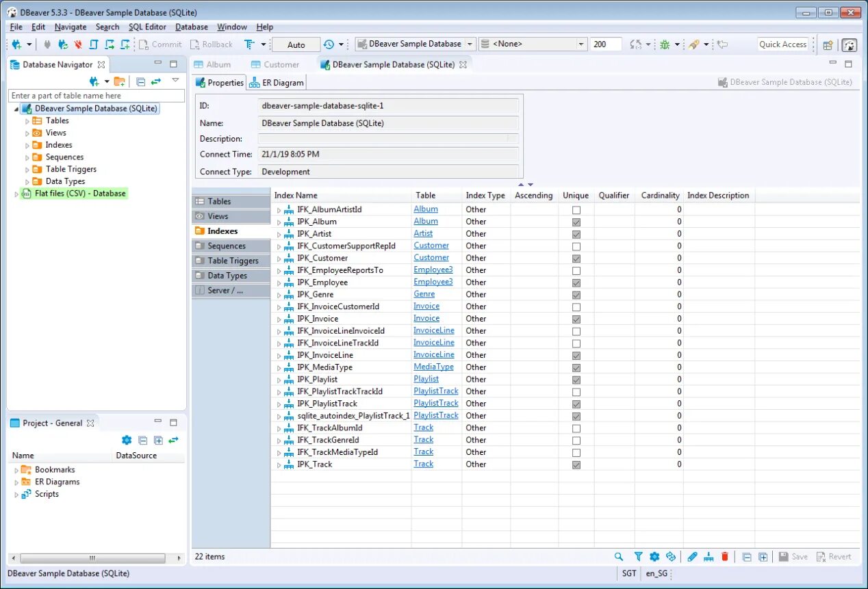Click the red delete trash icon
Image resolution: width=868 pixels, height=589 pixels.
click(725, 557)
